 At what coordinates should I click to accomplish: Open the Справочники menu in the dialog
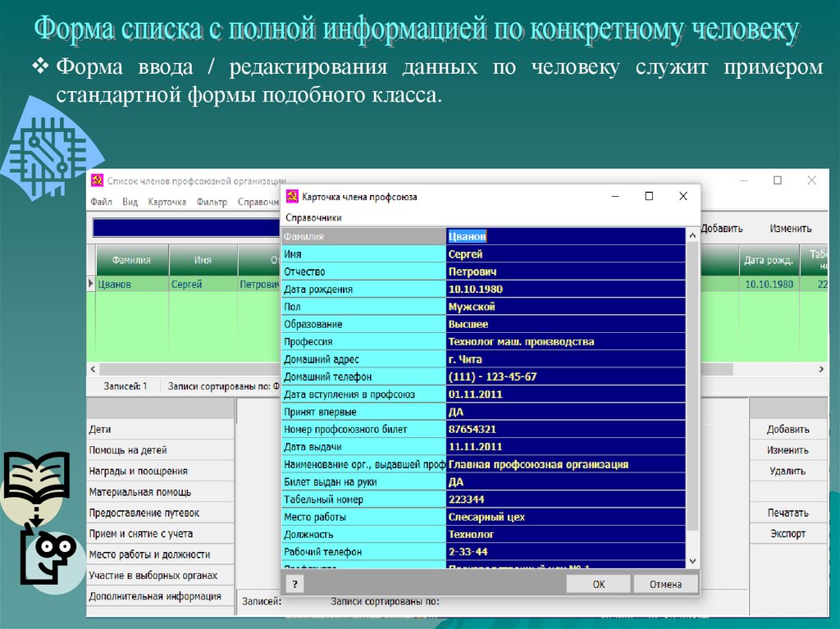point(313,217)
